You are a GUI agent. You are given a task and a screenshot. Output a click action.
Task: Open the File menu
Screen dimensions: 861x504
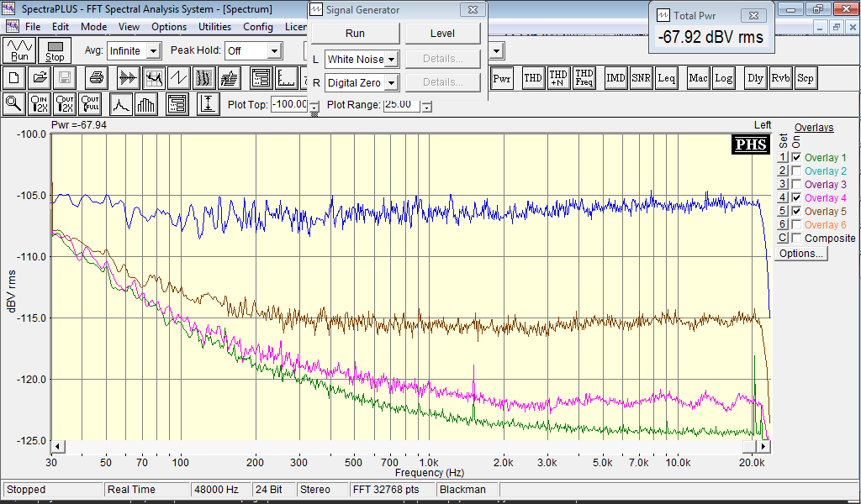click(x=33, y=27)
